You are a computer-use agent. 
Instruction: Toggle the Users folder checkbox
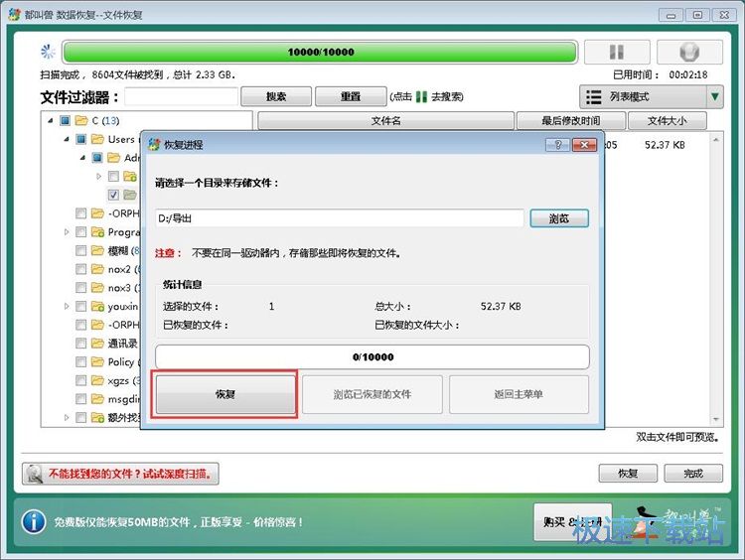pos(81,139)
